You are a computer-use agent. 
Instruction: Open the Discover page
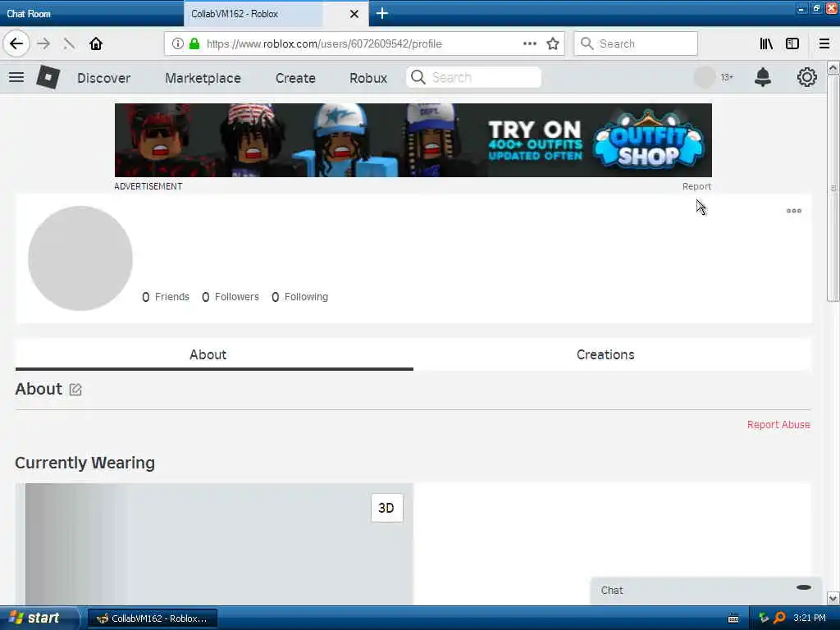click(104, 78)
